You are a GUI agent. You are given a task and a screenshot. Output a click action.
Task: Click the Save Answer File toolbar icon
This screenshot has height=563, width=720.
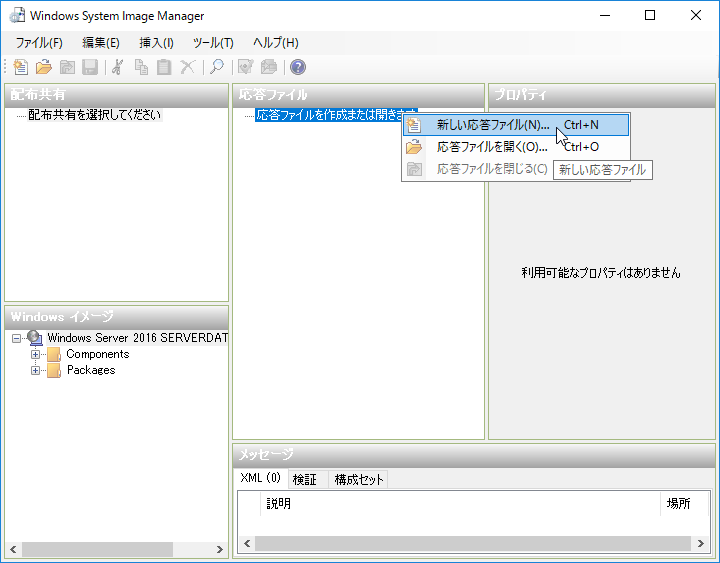(90, 67)
